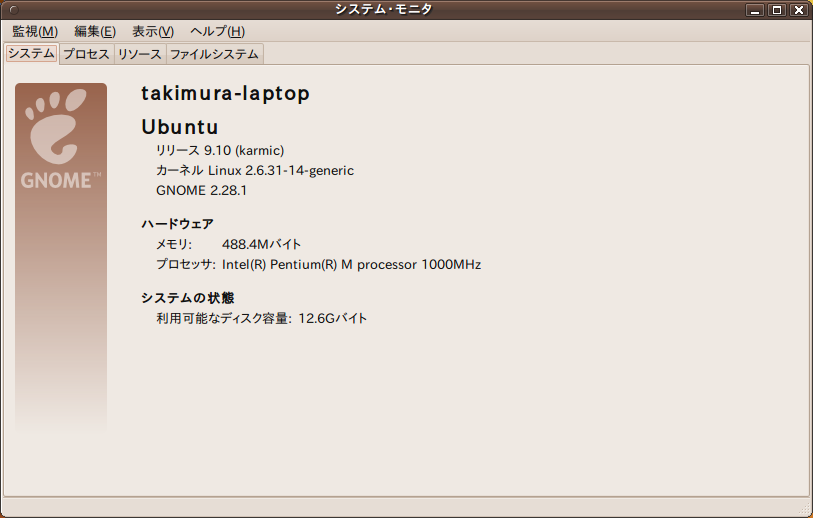Switch to the ファイルシステム tab

coord(214,54)
